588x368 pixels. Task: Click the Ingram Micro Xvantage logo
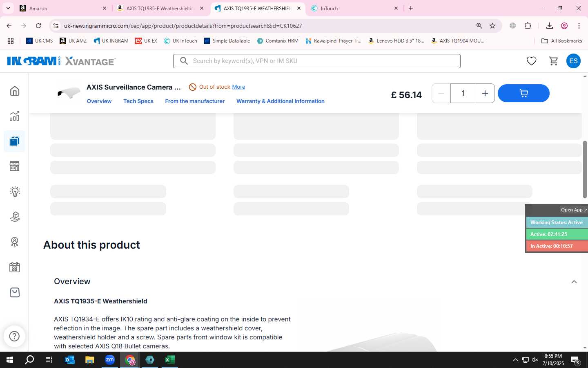[x=61, y=61]
